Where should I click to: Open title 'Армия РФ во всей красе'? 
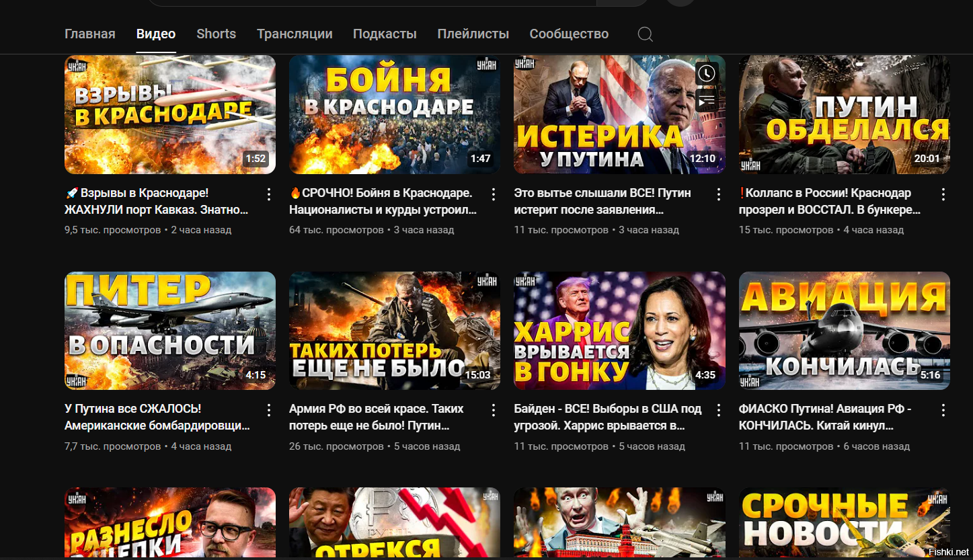pyautogui.click(x=377, y=417)
